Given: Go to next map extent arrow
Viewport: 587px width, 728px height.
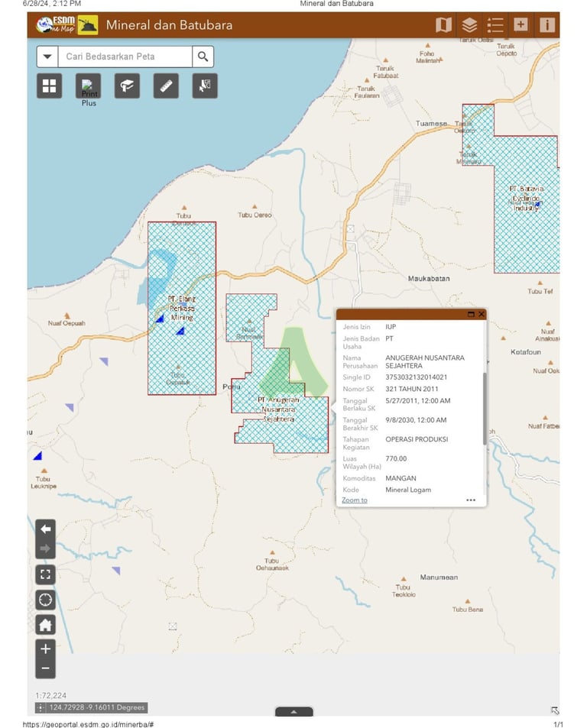Looking at the screenshot, I should pyautogui.click(x=46, y=548).
